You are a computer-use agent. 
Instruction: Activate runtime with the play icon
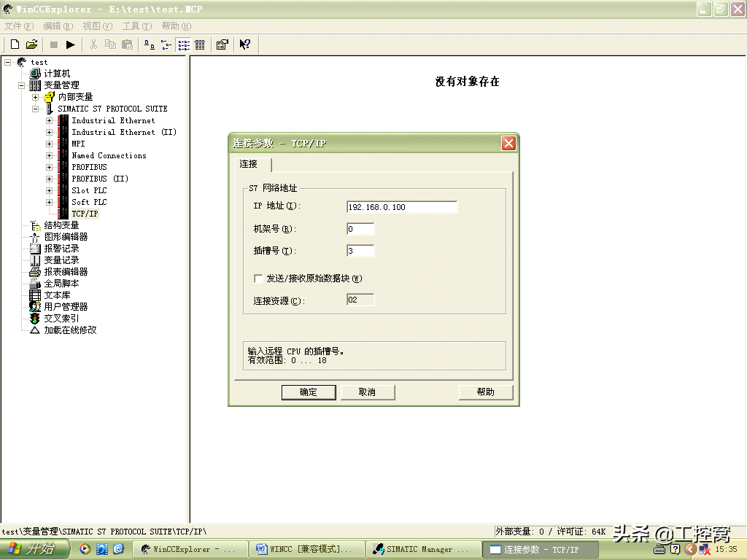pyautogui.click(x=70, y=44)
